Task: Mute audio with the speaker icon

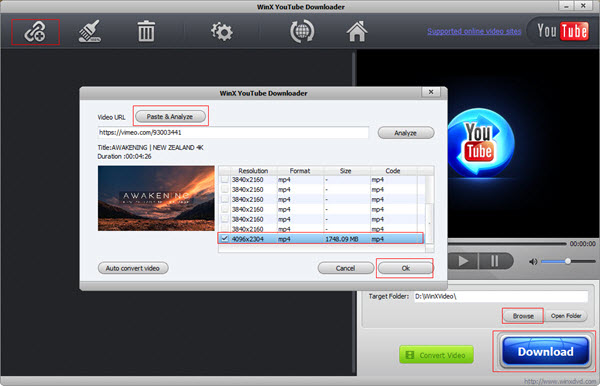Action: (533, 262)
